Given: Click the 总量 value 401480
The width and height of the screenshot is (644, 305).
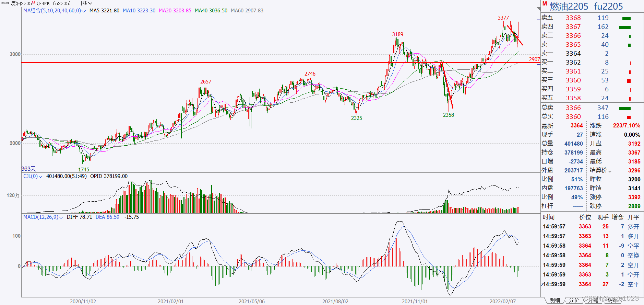Looking at the screenshot, I should 574,144.
